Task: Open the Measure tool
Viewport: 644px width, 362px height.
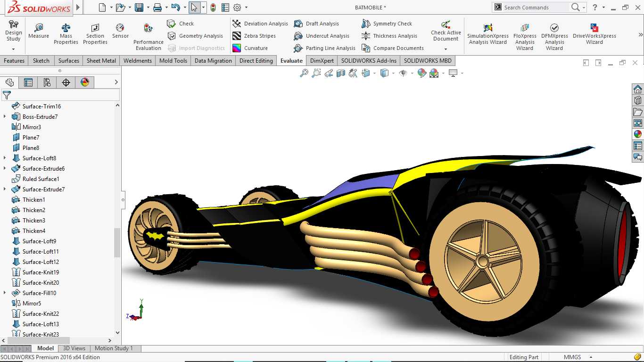Action: tap(39, 31)
